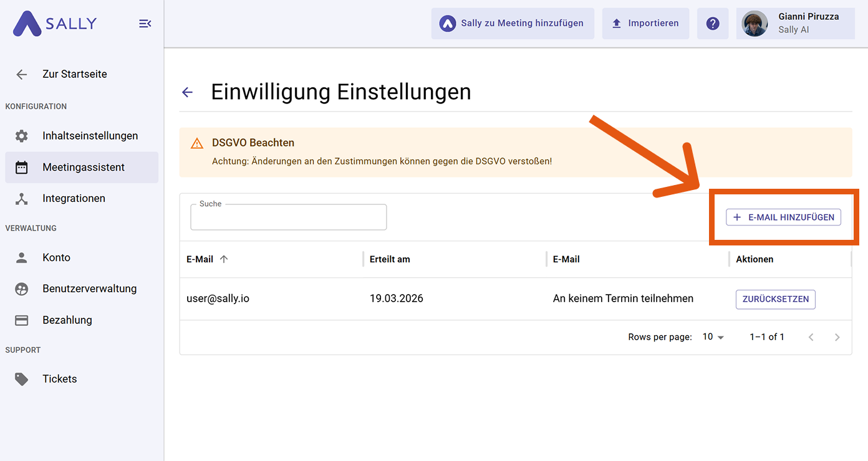
Task: Select Integrationen from the sidebar
Action: point(74,199)
